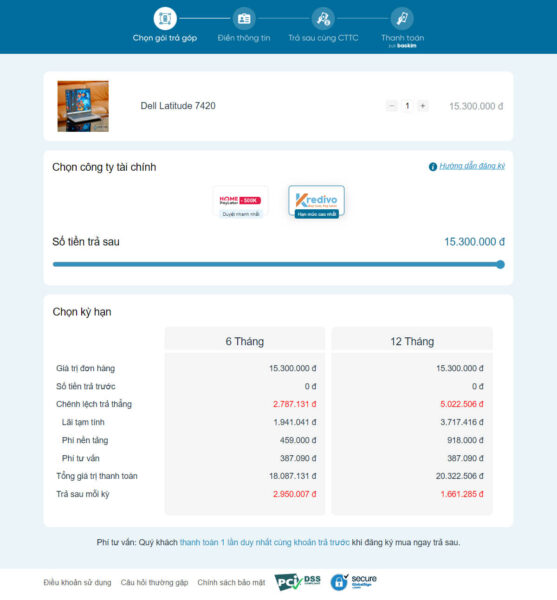Image resolution: width=557 pixels, height=600 pixels.
Task: Click the PCI DSS compliance badge
Action: (x=298, y=582)
